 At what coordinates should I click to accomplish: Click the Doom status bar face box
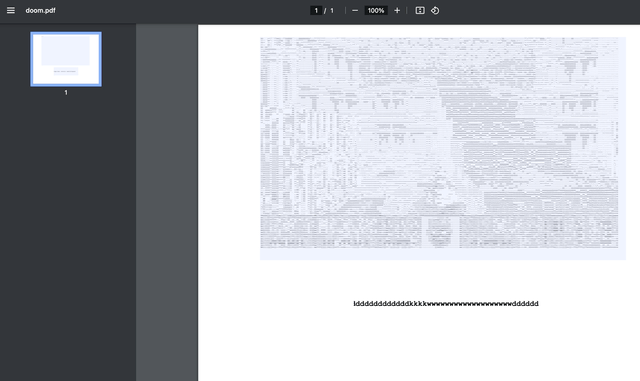click(x=440, y=232)
